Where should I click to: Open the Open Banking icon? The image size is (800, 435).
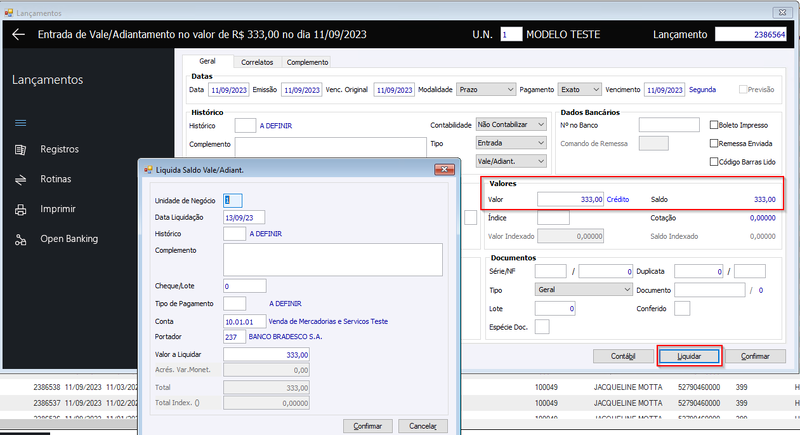tap(20, 240)
